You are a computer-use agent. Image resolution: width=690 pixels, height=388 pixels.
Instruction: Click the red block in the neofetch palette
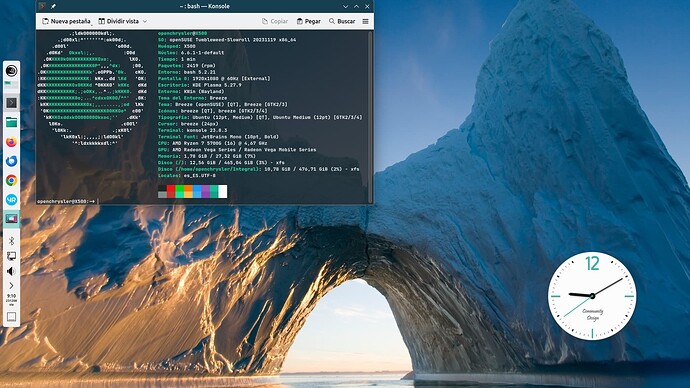click(171, 191)
